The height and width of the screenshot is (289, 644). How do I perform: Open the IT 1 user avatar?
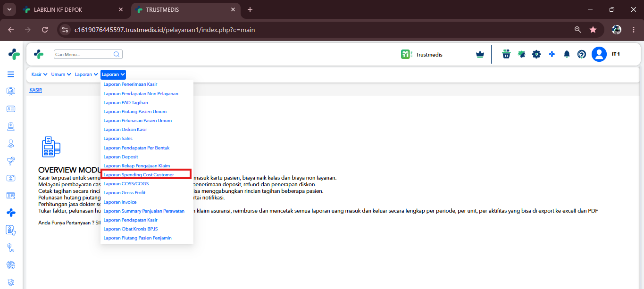599,54
